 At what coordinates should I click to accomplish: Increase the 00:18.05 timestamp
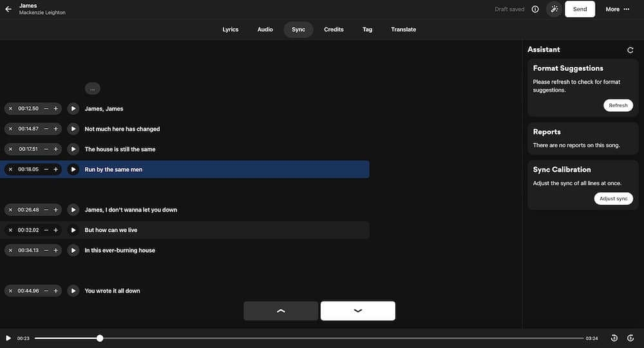click(x=56, y=169)
